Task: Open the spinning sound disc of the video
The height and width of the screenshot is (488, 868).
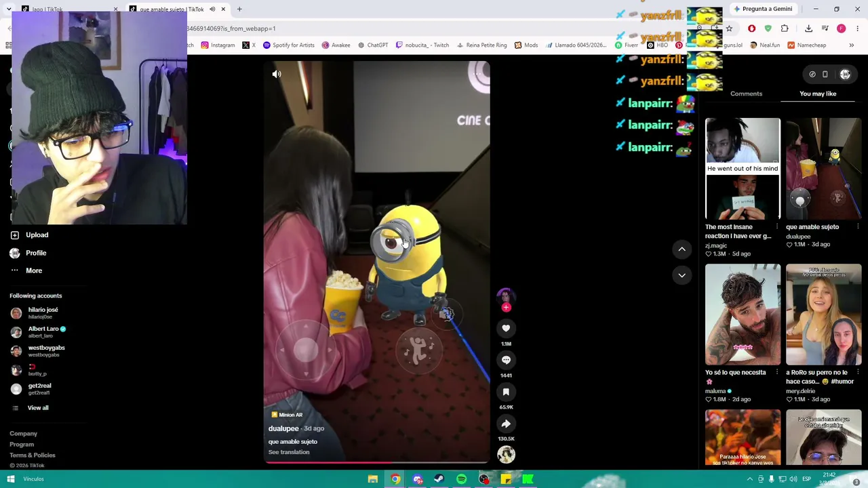Action: (x=506, y=455)
